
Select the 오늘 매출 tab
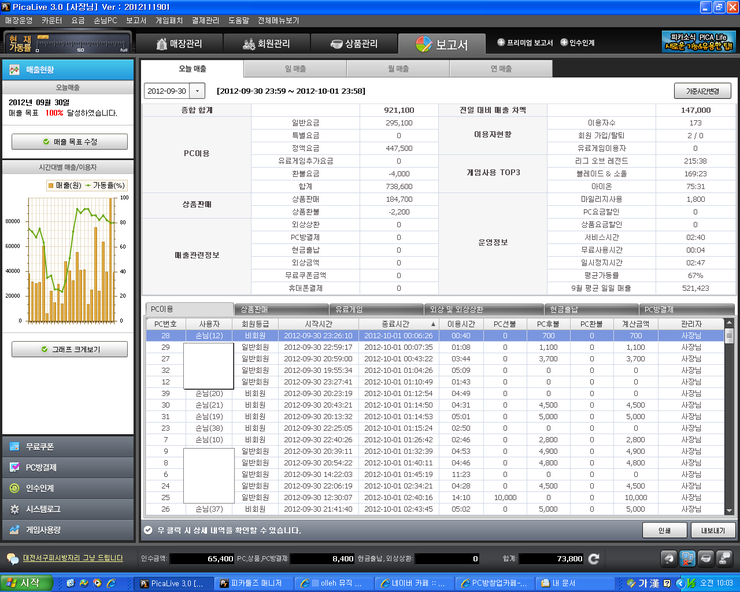(192, 69)
